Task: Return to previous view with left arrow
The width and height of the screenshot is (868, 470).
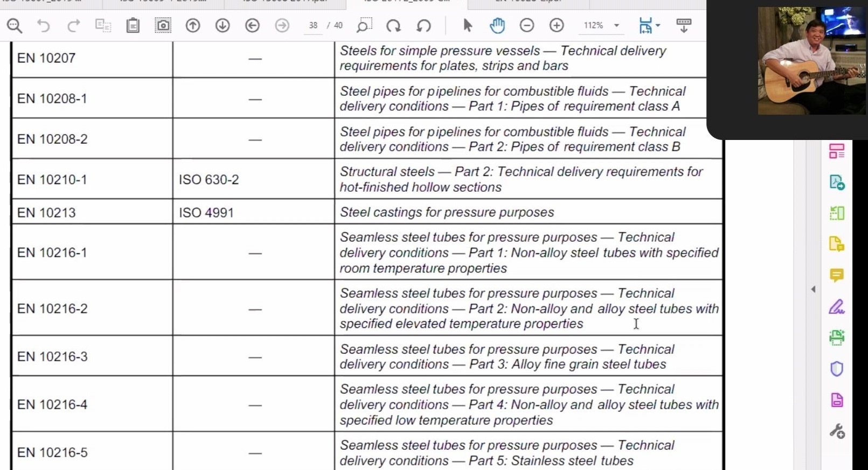Action: click(x=252, y=25)
